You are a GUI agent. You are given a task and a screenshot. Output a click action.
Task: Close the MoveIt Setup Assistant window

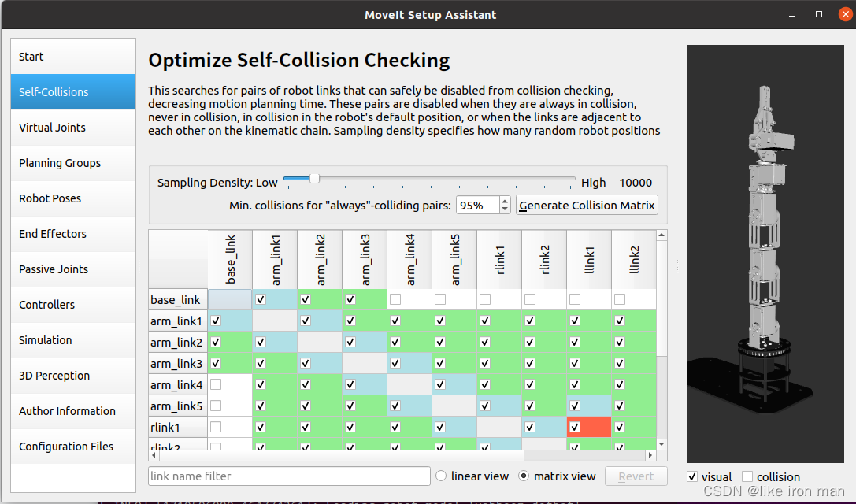(x=846, y=15)
